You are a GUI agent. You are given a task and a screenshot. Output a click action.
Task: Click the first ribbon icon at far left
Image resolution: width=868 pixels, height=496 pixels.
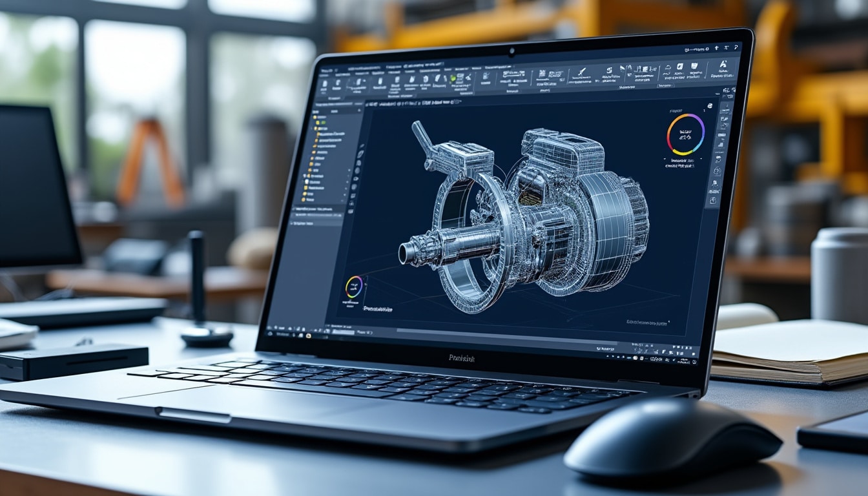click(325, 82)
